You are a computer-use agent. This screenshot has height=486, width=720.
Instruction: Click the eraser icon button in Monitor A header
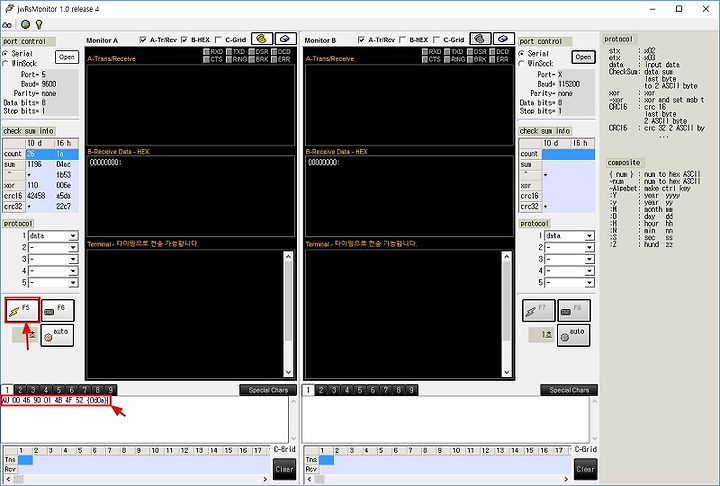pyautogui.click(x=285, y=39)
